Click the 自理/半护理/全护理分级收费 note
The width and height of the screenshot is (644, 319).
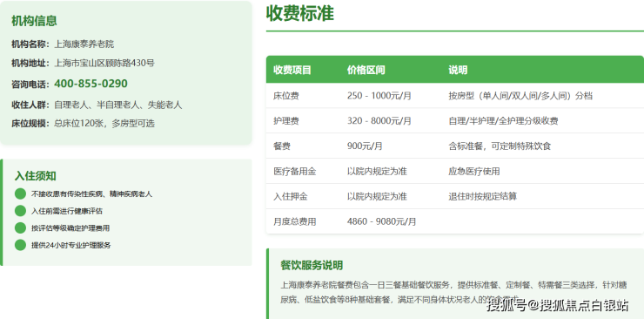(503, 121)
